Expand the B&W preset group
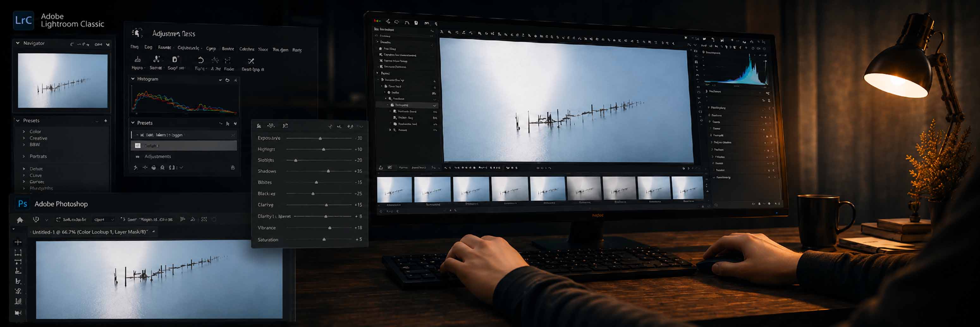The image size is (980, 327). (x=24, y=144)
